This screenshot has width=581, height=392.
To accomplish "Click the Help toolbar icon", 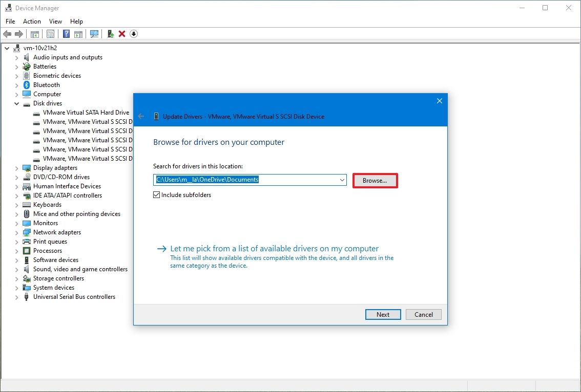I will click(66, 34).
